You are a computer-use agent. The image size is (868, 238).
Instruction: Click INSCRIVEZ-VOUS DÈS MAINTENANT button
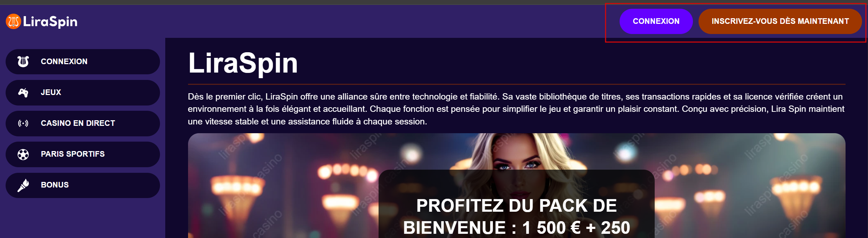click(x=780, y=21)
